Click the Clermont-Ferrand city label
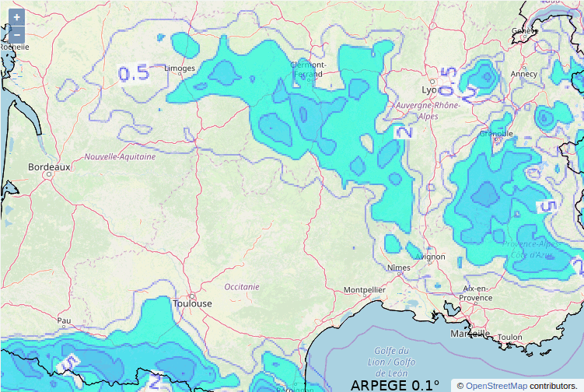The width and height of the screenshot is (584, 392). click(x=307, y=69)
